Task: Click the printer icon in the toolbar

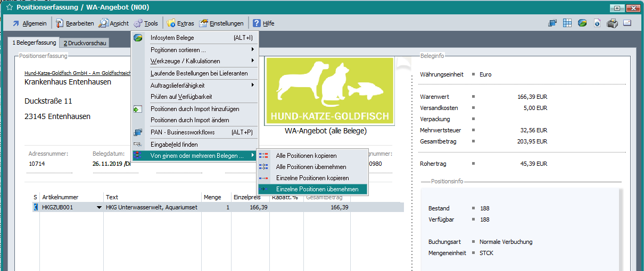Action: [612, 23]
